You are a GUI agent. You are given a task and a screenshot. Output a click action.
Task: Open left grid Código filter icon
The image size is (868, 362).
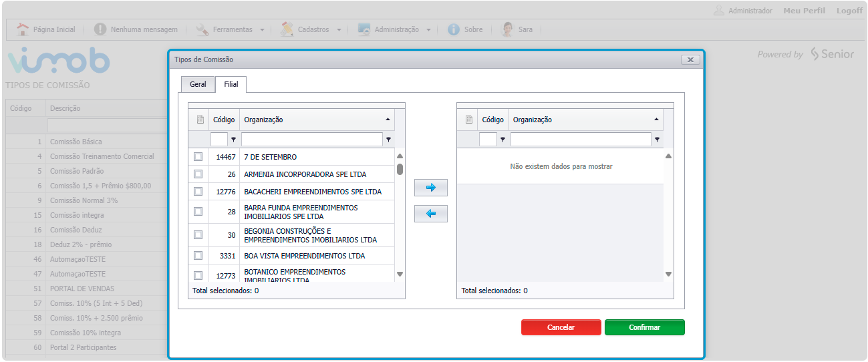pos(233,140)
